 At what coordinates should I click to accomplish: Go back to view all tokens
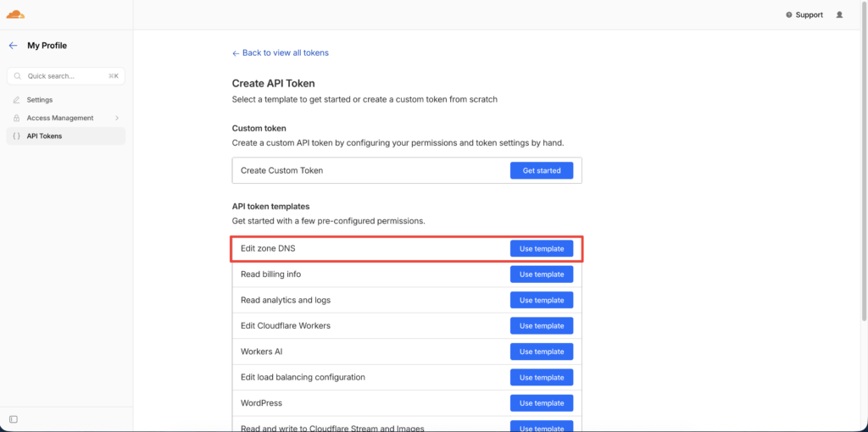tap(280, 53)
